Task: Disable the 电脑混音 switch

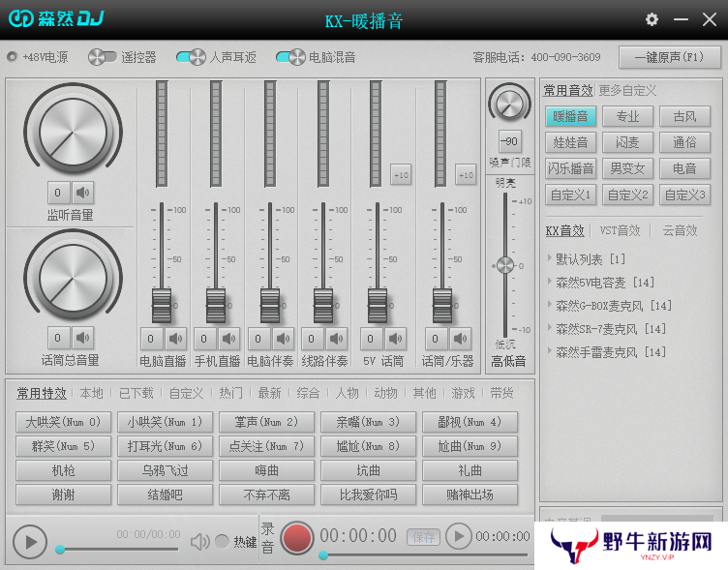Action: (x=290, y=57)
